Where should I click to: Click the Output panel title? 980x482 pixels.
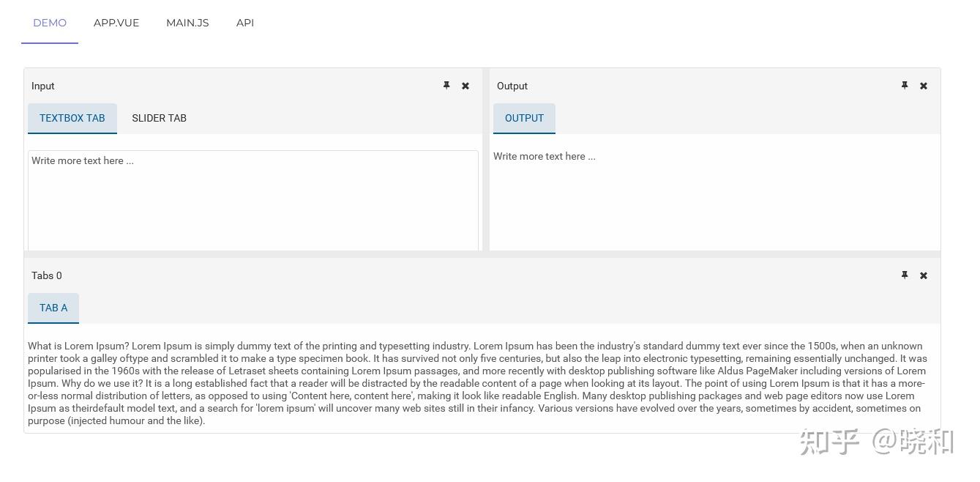click(512, 86)
